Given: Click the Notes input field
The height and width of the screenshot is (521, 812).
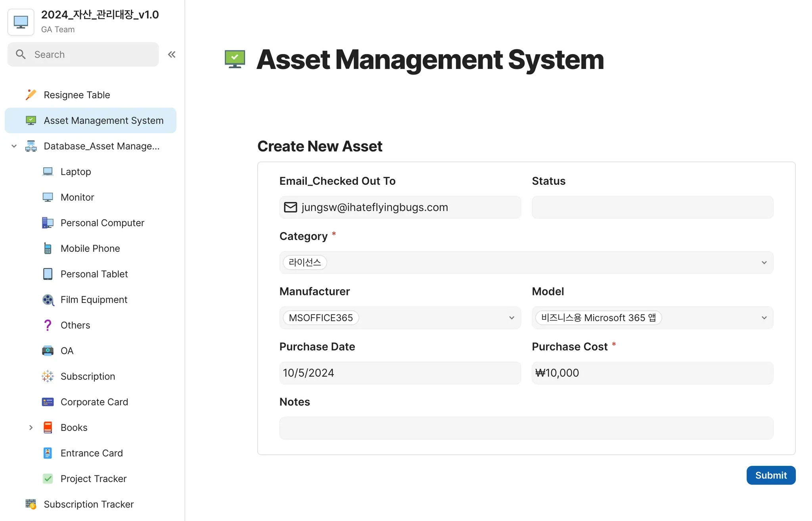Looking at the screenshot, I should click(x=526, y=428).
